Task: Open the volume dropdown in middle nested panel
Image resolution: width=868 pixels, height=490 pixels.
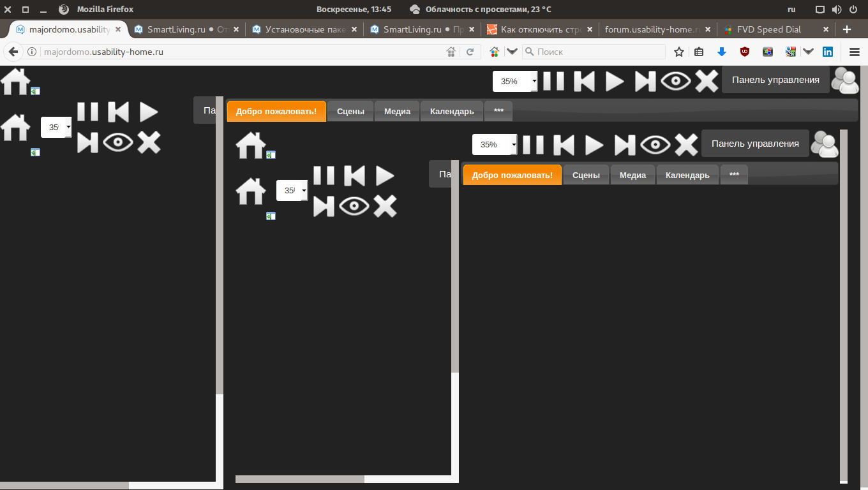Action: click(292, 191)
